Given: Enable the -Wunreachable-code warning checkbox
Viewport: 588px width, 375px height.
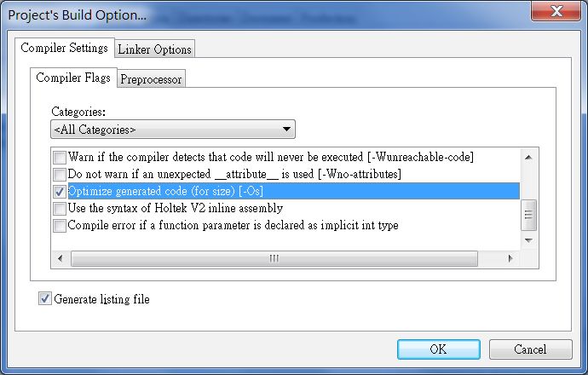Looking at the screenshot, I should [60, 158].
